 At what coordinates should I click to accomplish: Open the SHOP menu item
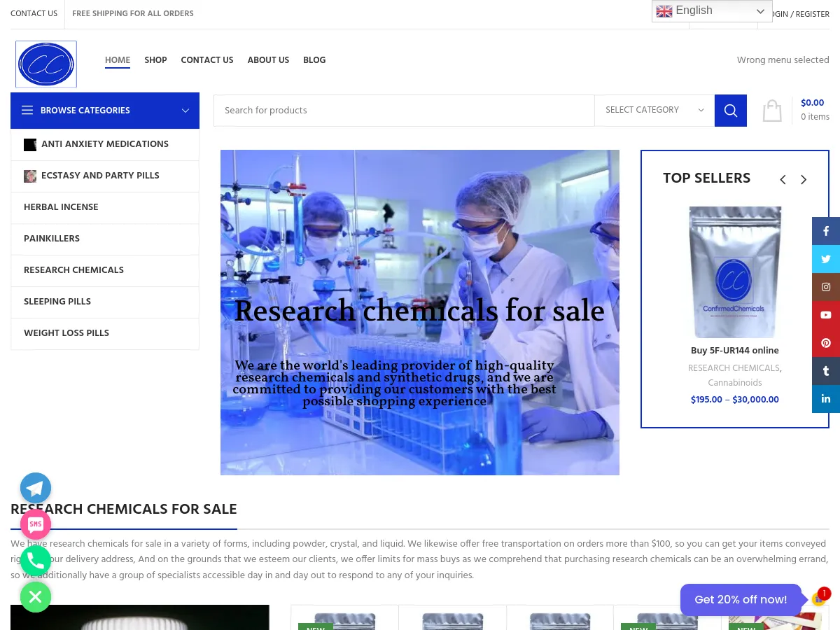[x=155, y=60]
